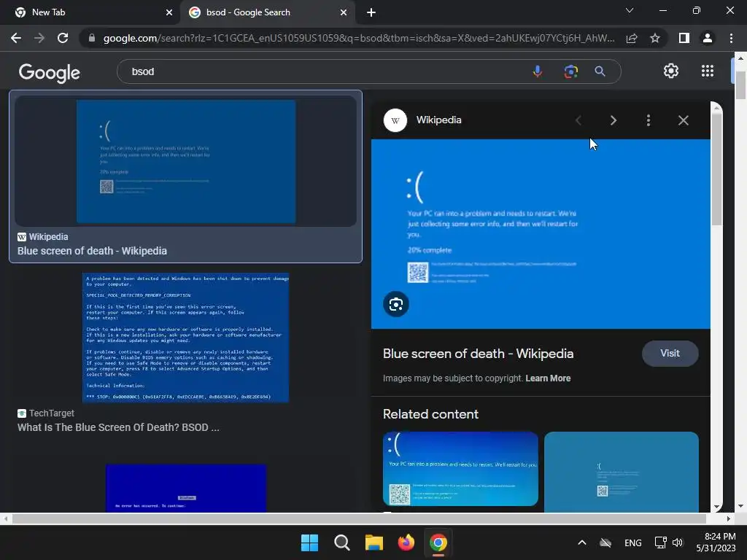Close the Wikipedia image preview panel
The width and height of the screenshot is (747, 560).
pyautogui.click(x=683, y=120)
